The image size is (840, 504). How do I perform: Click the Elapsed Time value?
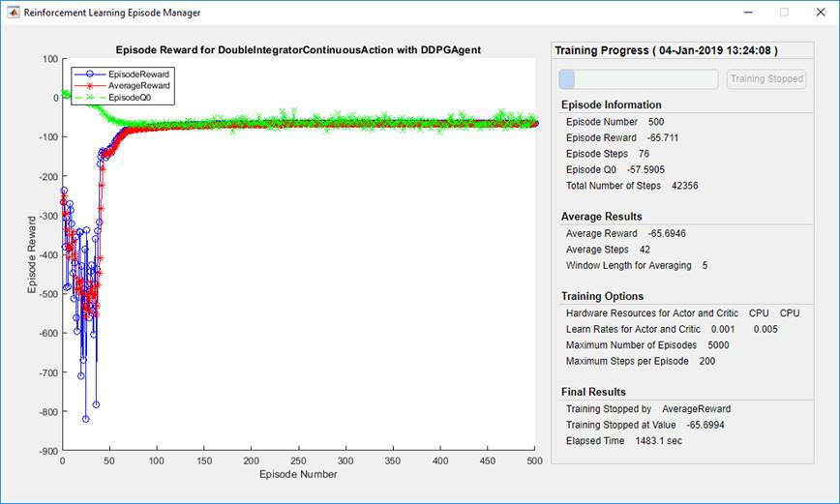coord(659,441)
